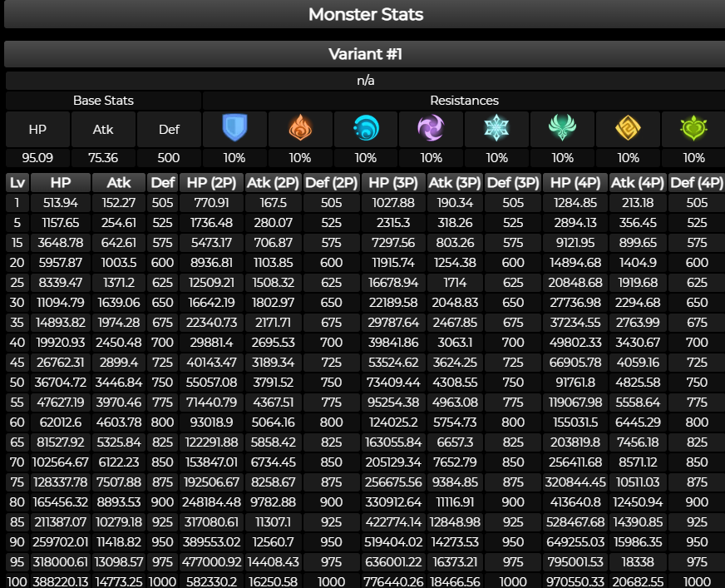Click Atk (4P) value 15986.35
The width and height of the screenshot is (725, 588).
[x=638, y=541]
